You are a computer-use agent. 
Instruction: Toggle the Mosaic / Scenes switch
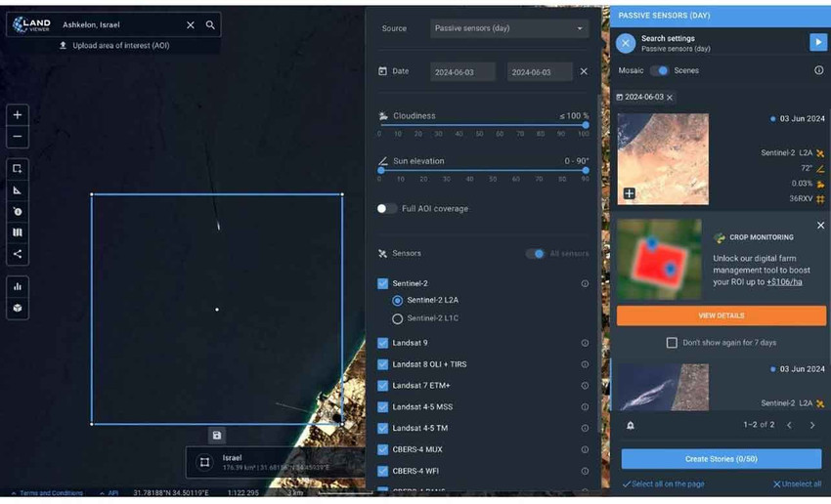click(659, 70)
